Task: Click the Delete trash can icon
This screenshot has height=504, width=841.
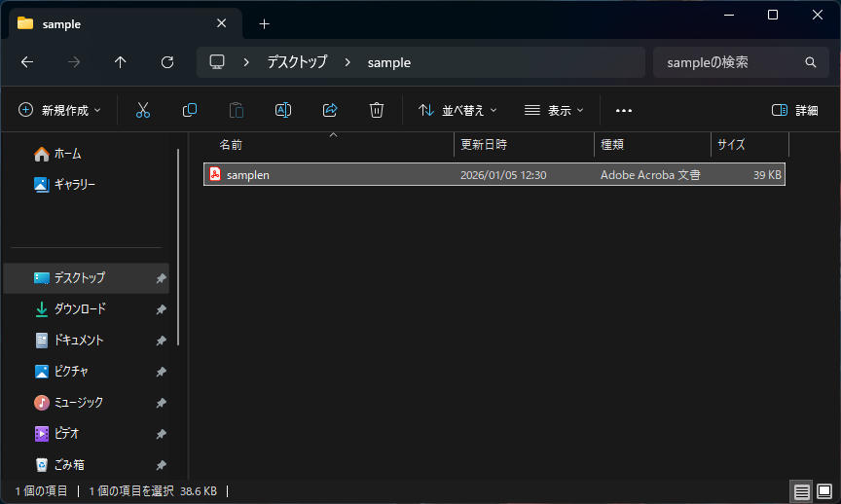Action: tap(377, 110)
